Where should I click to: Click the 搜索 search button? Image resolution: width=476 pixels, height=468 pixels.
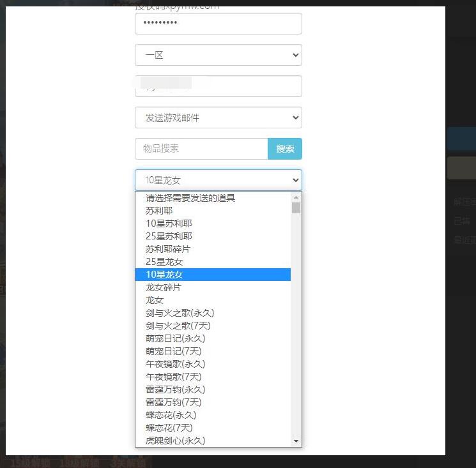285,149
